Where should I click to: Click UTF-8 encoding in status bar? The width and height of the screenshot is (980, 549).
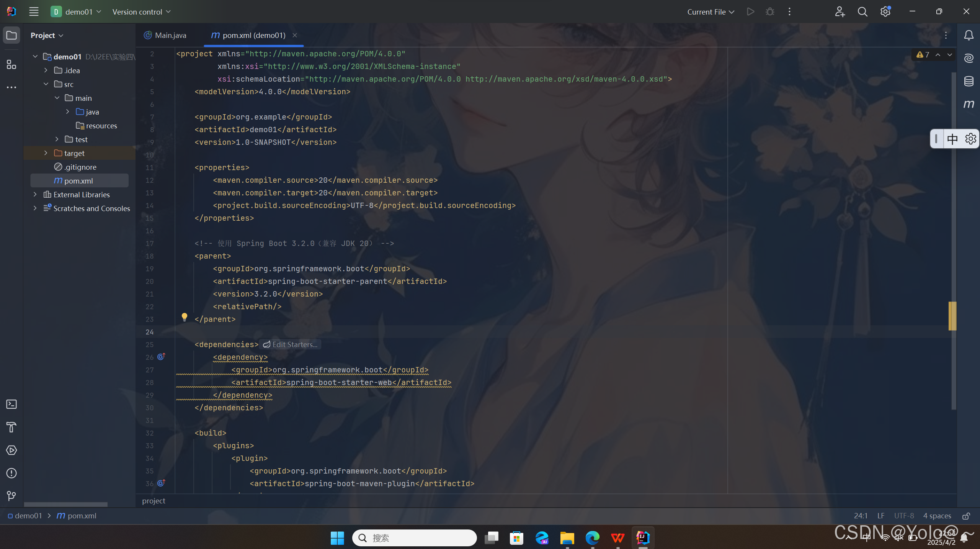[903, 516]
